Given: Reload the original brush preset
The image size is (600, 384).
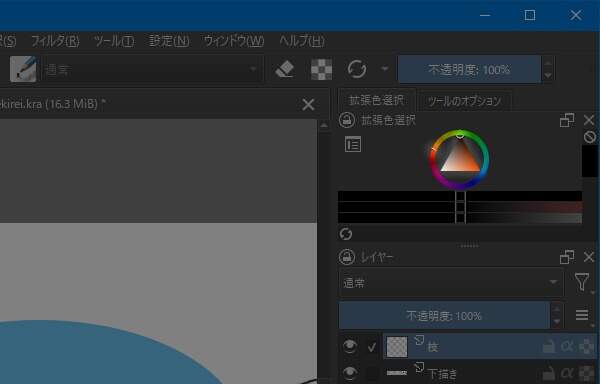Looking at the screenshot, I should (357, 69).
